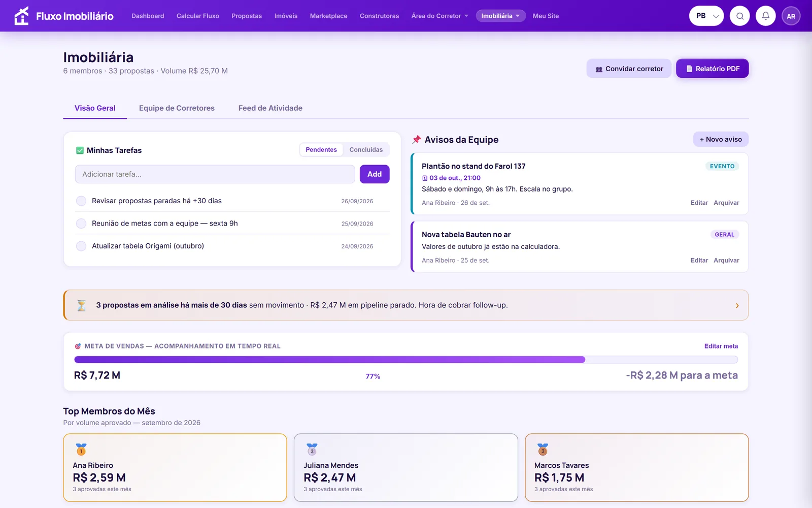The image size is (812, 508).
Task: Switch task list to Concluídas
Action: click(366, 150)
